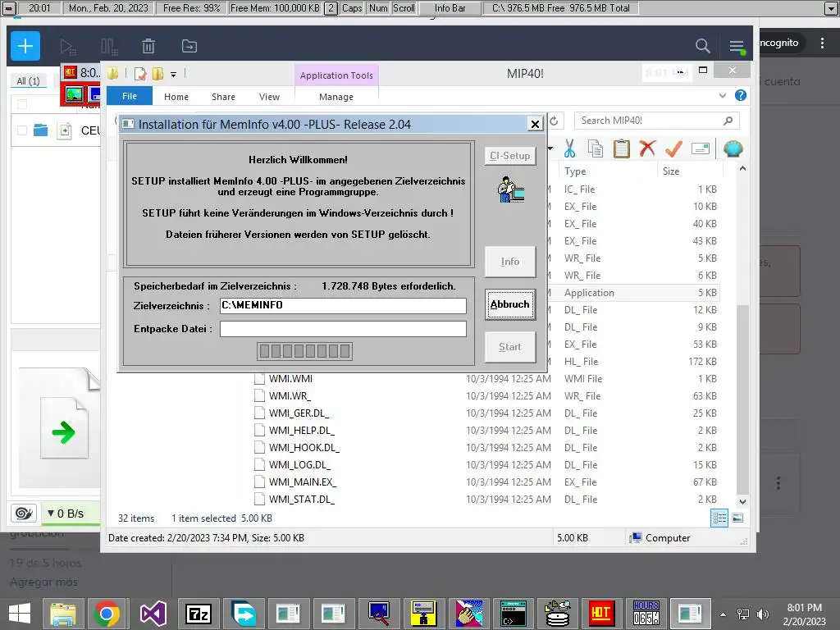The image size is (840, 630).
Task: Click the Info button in installer
Action: click(x=510, y=262)
